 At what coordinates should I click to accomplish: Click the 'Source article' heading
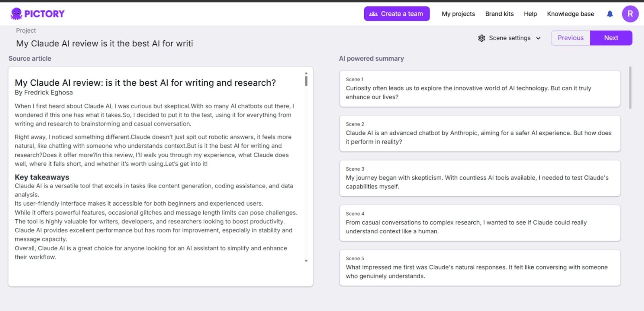(x=30, y=58)
